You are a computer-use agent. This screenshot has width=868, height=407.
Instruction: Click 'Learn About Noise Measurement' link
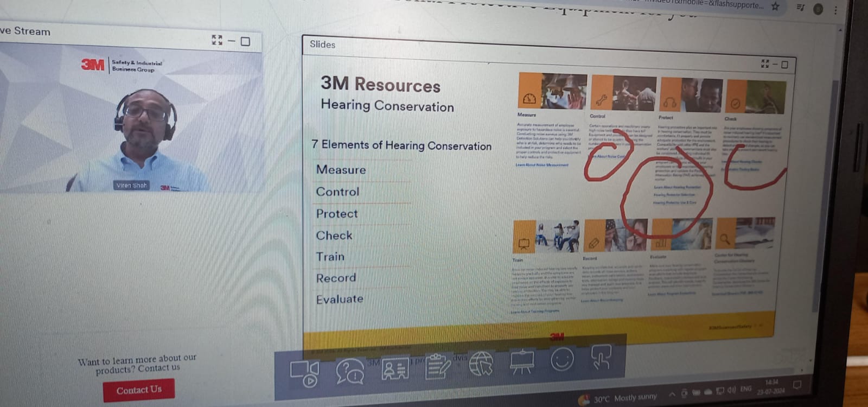(542, 164)
